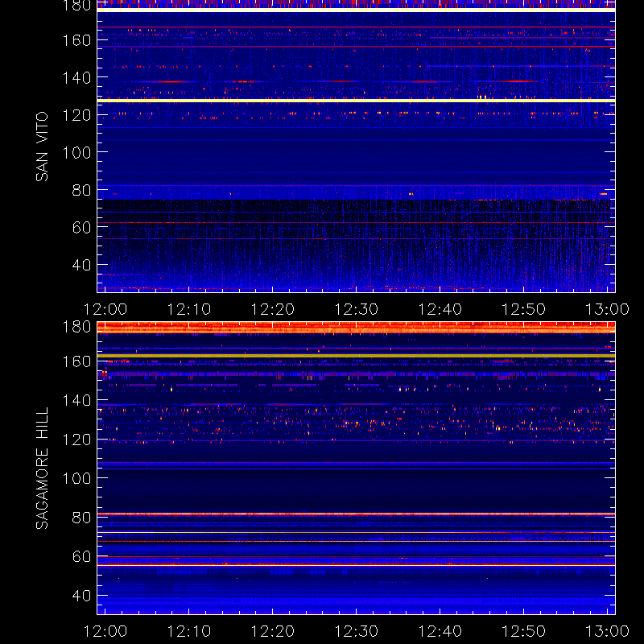Click 12:10 under the Sagamore Hill spectrogram
The image size is (644, 644).
click(x=189, y=631)
